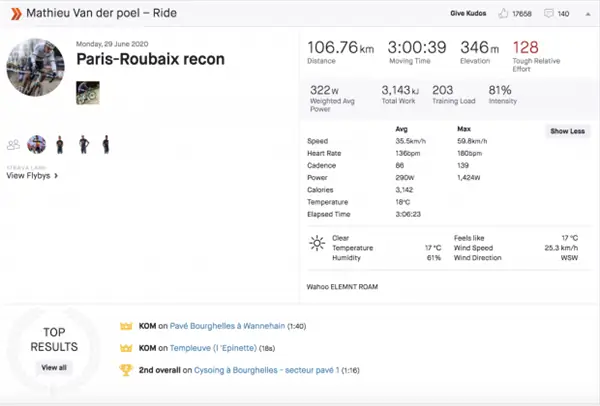Image resolution: width=600 pixels, height=406 pixels.
Task: Click the wind direction value WSW
Action: (x=569, y=258)
